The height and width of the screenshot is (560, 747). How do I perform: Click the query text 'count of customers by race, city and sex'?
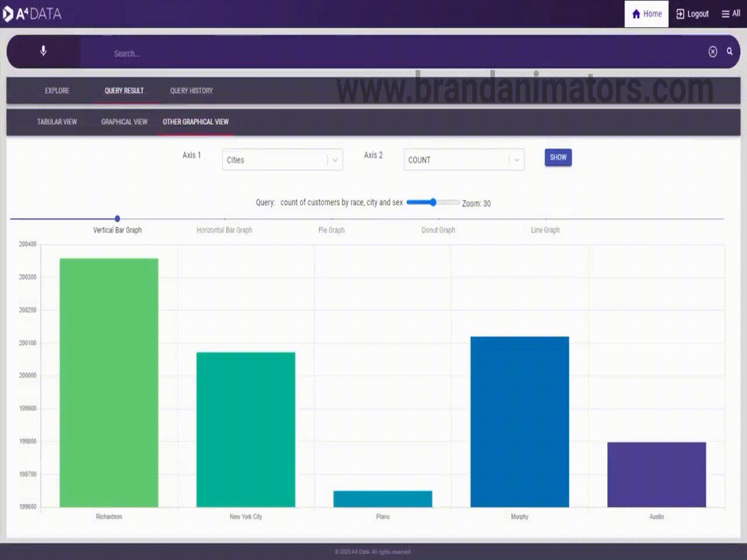(341, 202)
